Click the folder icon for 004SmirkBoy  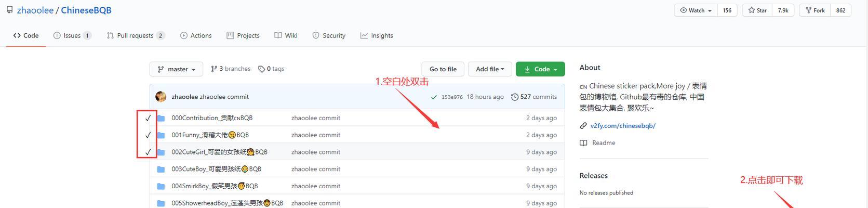tap(161, 186)
